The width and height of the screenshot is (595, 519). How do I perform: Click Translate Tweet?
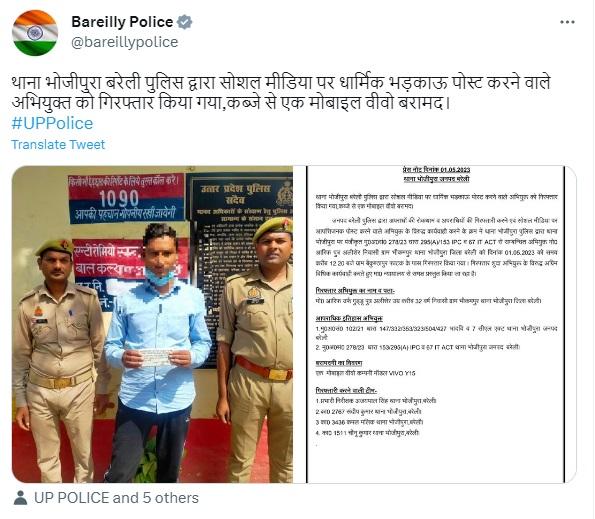point(58,145)
